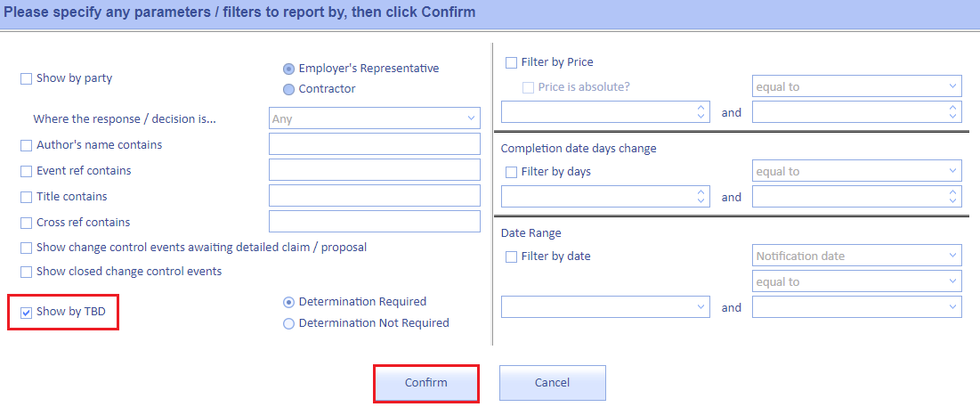980x407 pixels.
Task: Select the Contractor radio button
Action: [x=288, y=89]
